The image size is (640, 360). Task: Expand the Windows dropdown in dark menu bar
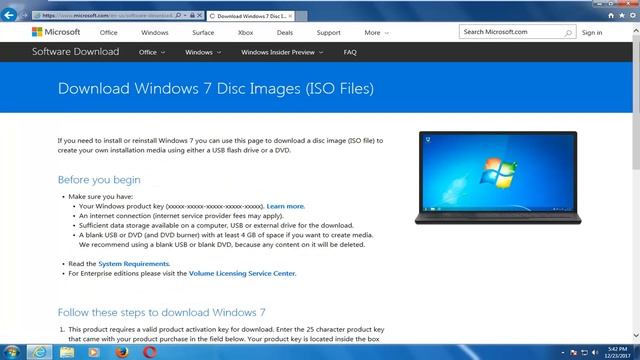(203, 52)
